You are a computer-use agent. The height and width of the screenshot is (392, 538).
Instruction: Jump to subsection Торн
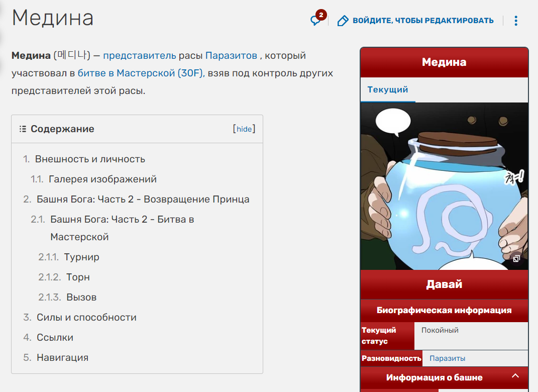(x=78, y=277)
